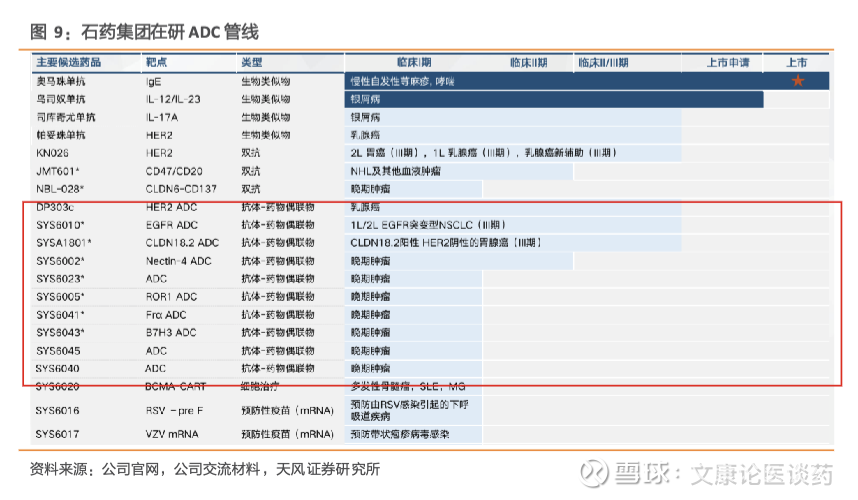Click 银屑病 bar in 司库奇尤单抗 row
Screen dimensions: 858x500
[513, 117]
